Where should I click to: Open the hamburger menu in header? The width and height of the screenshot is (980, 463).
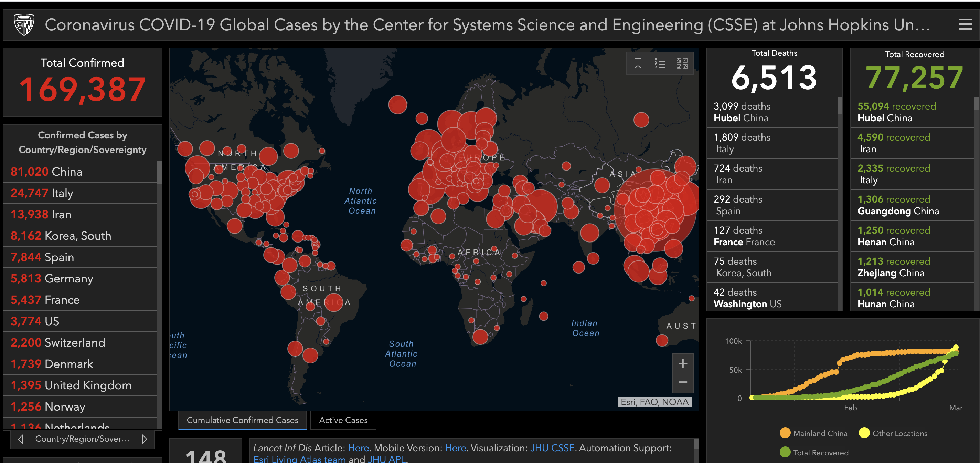965,25
